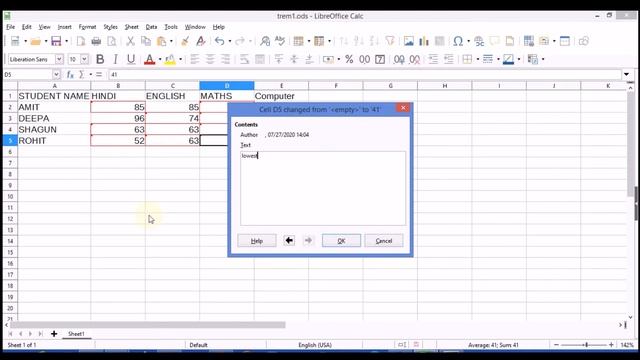640x360 pixels.
Task: Click the Export as PDF icon
Action: click(x=81, y=41)
